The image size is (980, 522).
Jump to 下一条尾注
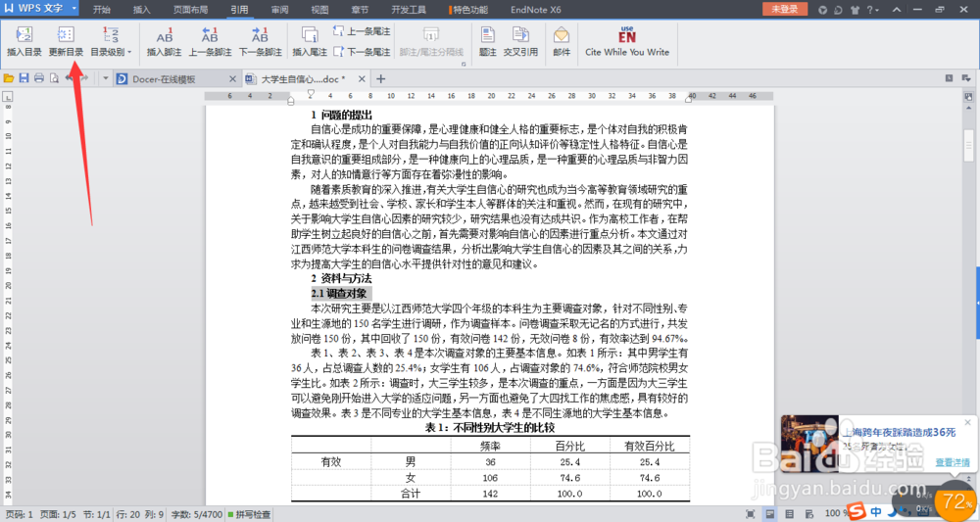click(363, 52)
